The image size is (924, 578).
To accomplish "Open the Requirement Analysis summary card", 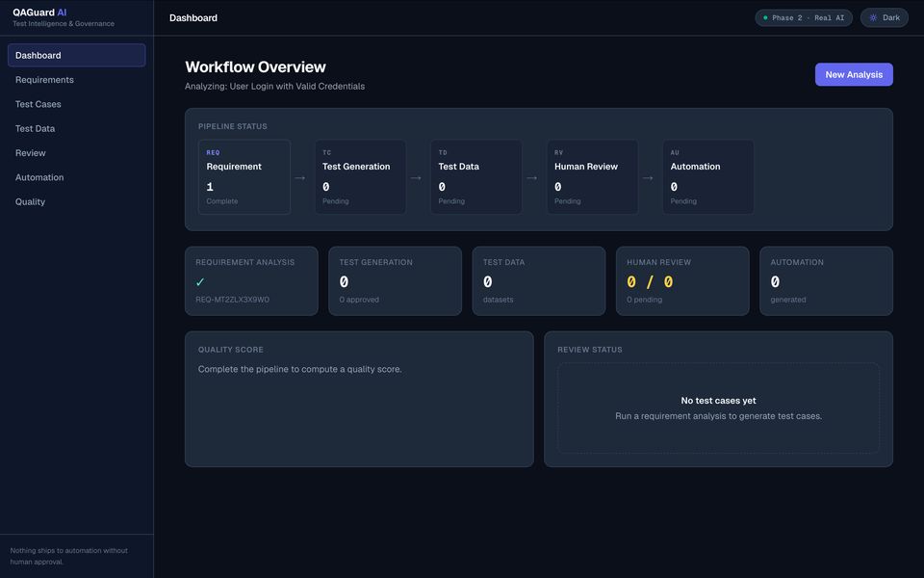I will (251, 280).
